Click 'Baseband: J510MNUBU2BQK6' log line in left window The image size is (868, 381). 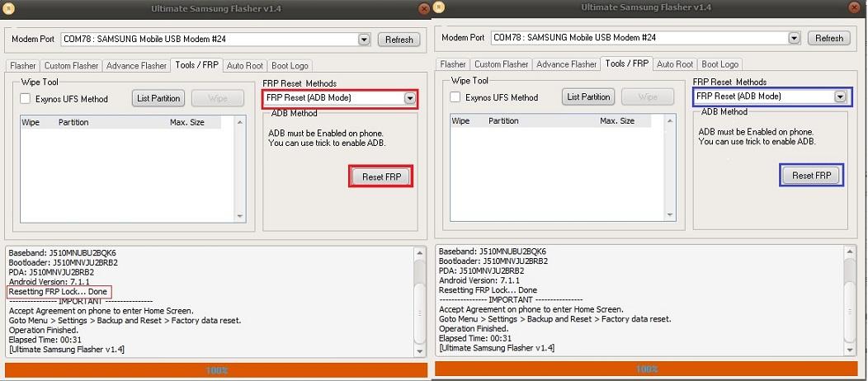63,252
